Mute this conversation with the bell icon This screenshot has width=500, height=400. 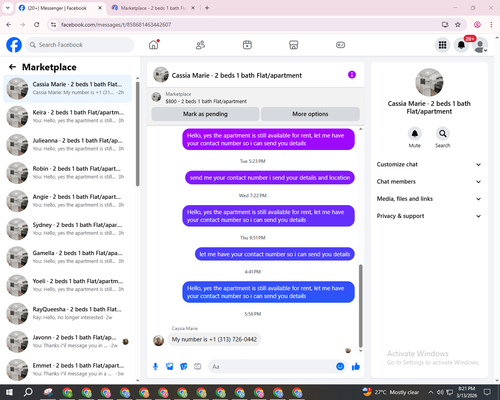point(415,134)
